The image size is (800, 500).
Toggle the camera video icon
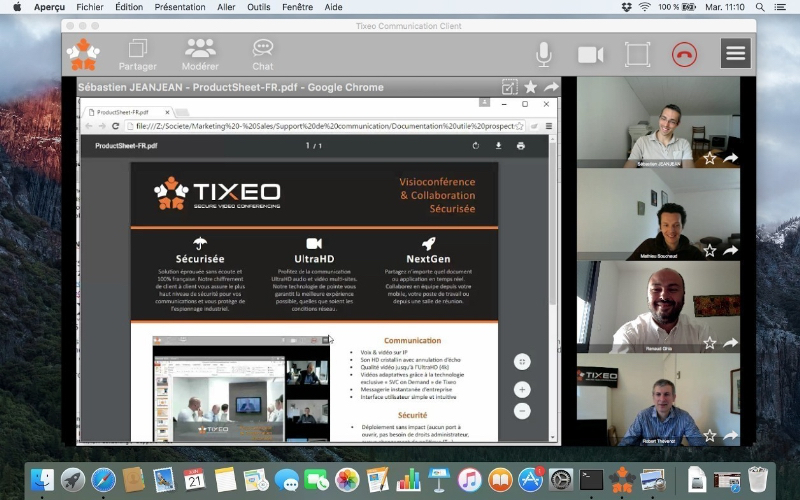pyautogui.click(x=590, y=55)
